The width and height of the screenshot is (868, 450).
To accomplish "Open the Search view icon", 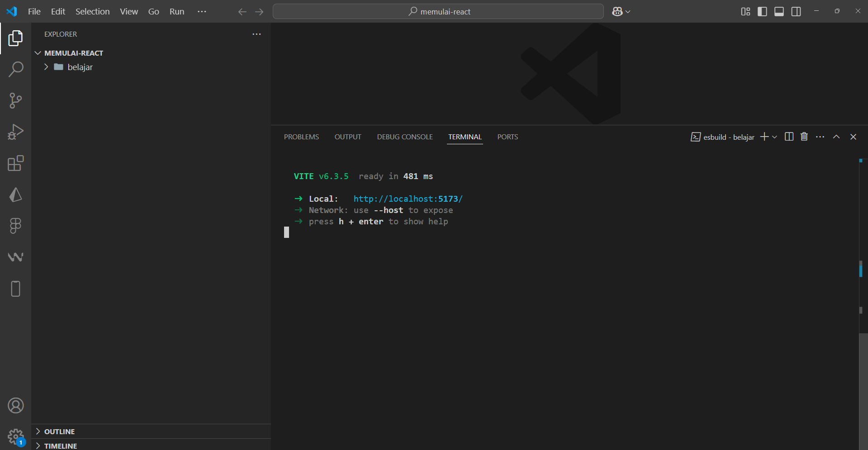I will [15, 70].
